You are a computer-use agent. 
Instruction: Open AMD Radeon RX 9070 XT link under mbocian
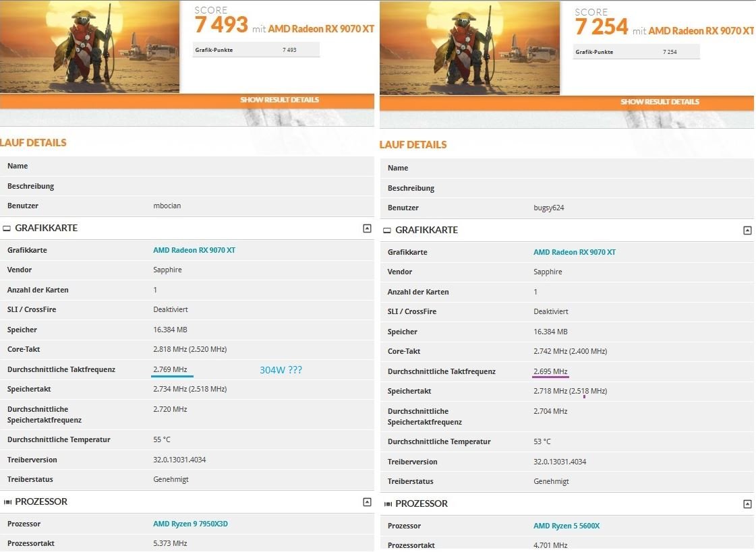tap(194, 250)
